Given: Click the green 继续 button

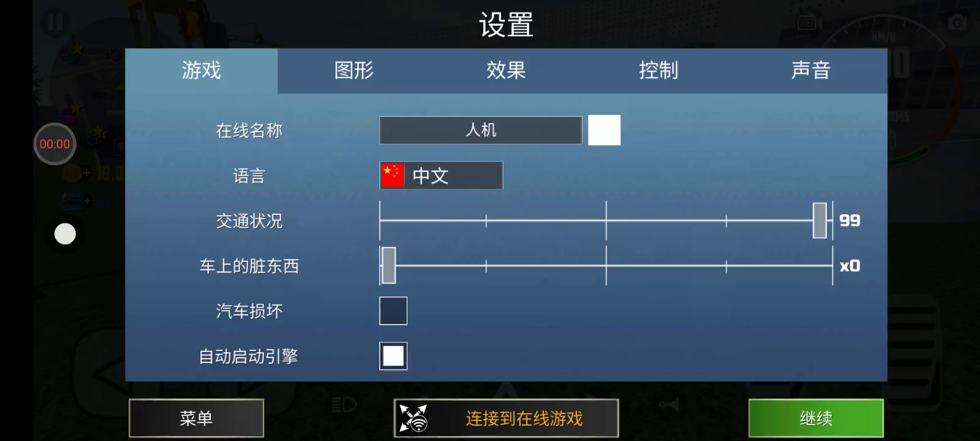Looking at the screenshot, I should (816, 418).
